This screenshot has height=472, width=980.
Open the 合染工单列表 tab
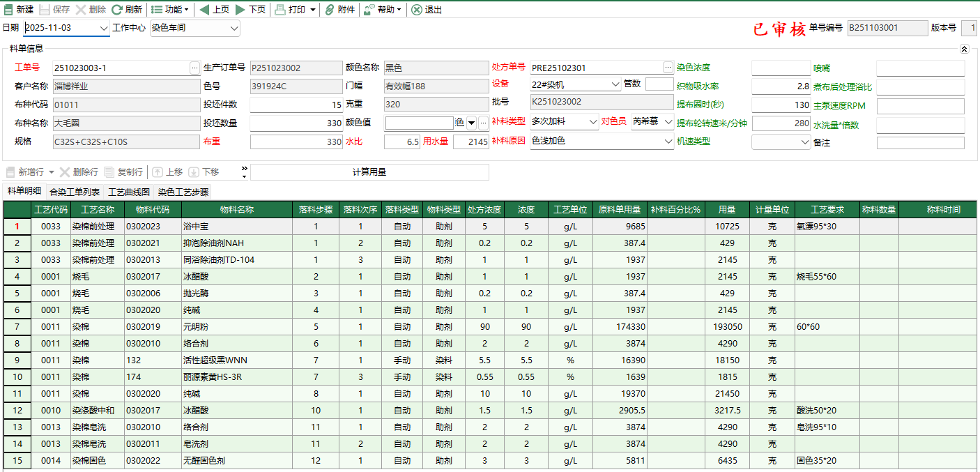pyautogui.click(x=75, y=192)
